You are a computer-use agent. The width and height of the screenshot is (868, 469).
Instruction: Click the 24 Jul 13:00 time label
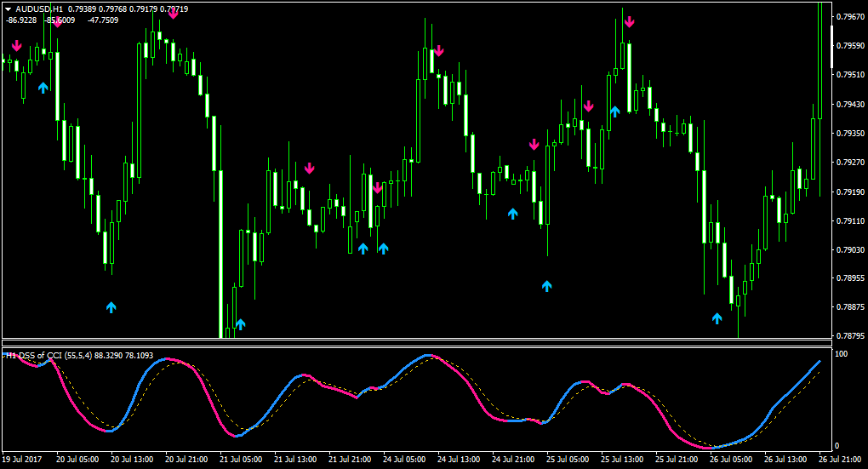coord(459,460)
